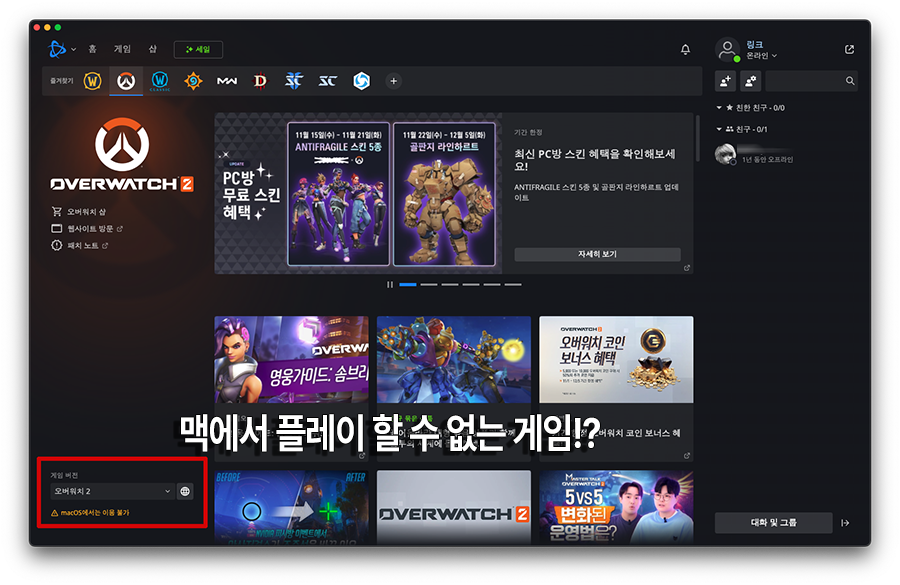Pause the banner carousel
Image resolution: width=900 pixels, height=585 pixels.
[x=390, y=284]
